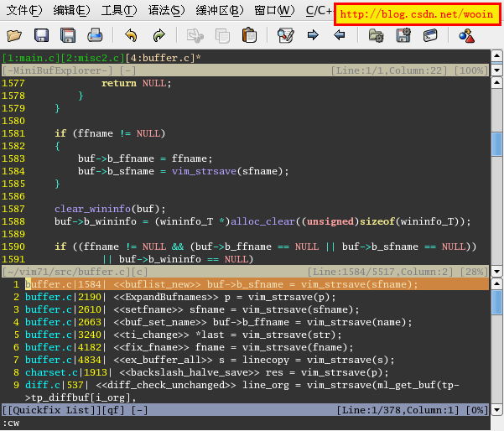Open the 缓冲区(B) menu

pyautogui.click(x=218, y=11)
